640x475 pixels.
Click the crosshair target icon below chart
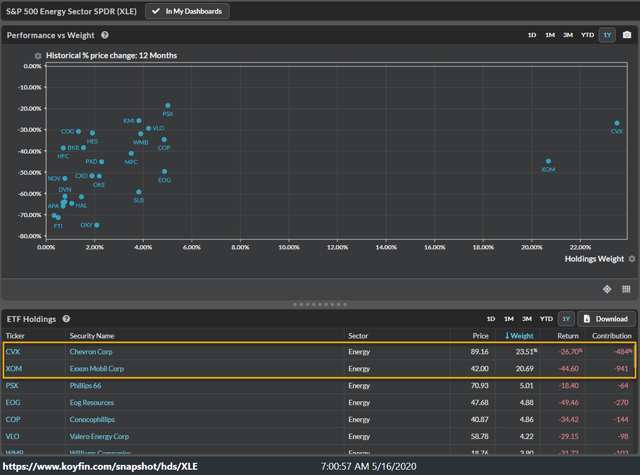point(607,289)
